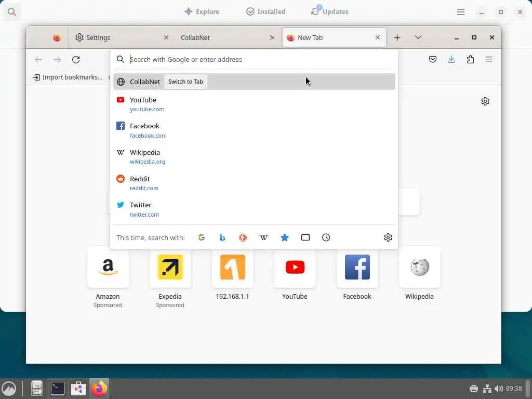The width and height of the screenshot is (532, 399).
Task: Personalize New Tab with the gear icon
Action: pos(485,101)
